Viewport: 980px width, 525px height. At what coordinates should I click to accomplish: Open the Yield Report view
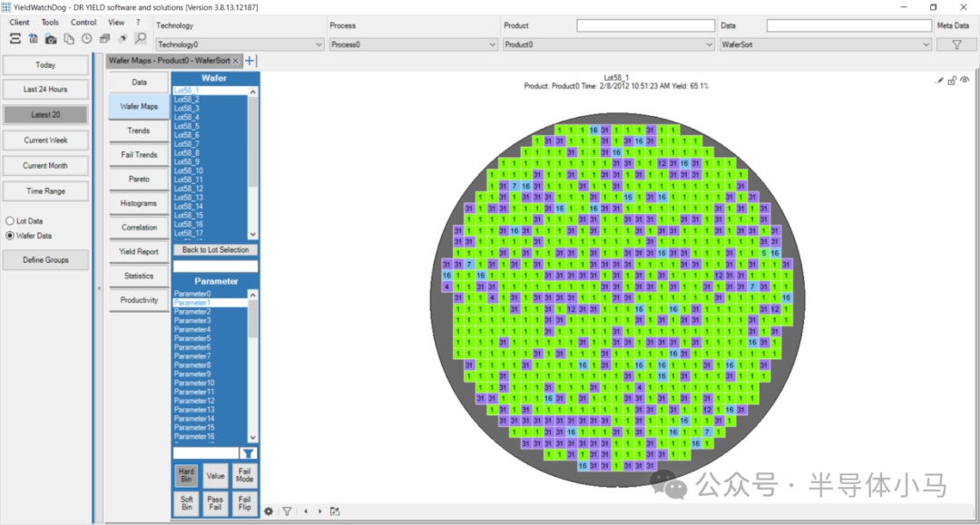click(139, 251)
